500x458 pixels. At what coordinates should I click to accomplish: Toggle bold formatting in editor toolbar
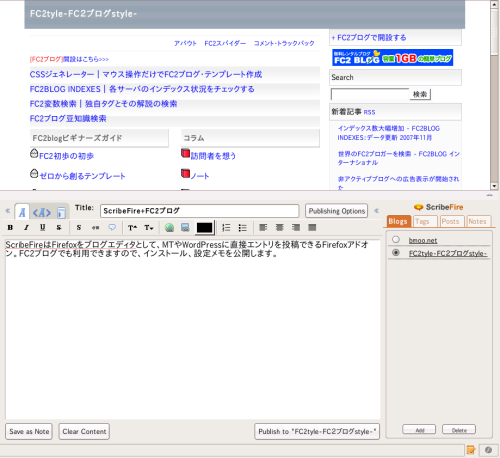10,228
